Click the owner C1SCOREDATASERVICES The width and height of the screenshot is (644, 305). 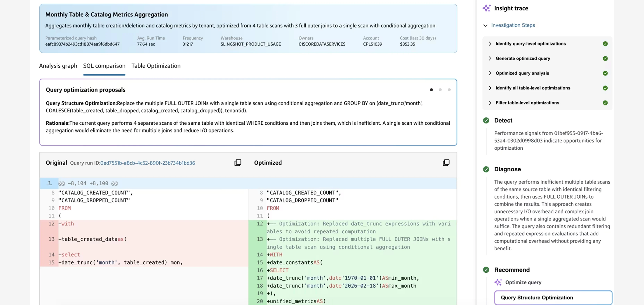pyautogui.click(x=322, y=44)
